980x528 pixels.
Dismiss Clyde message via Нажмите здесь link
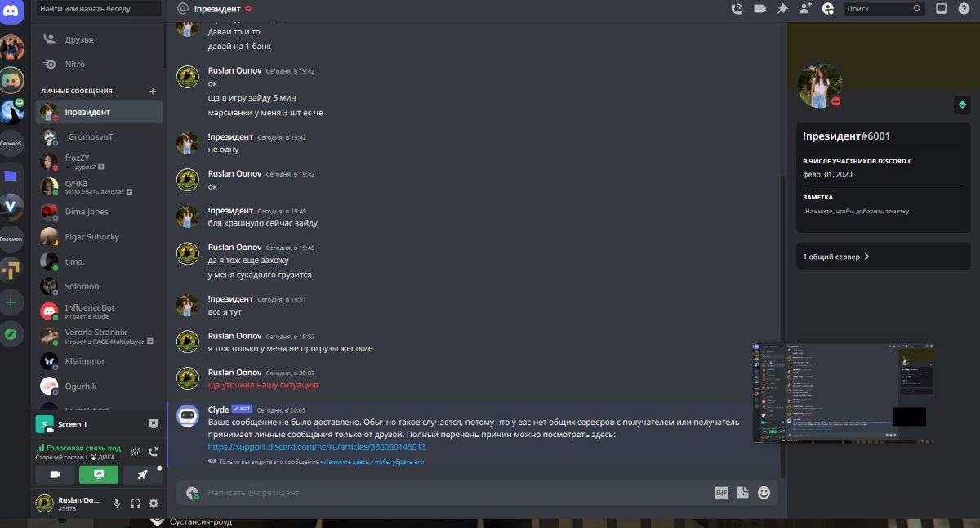374,462
